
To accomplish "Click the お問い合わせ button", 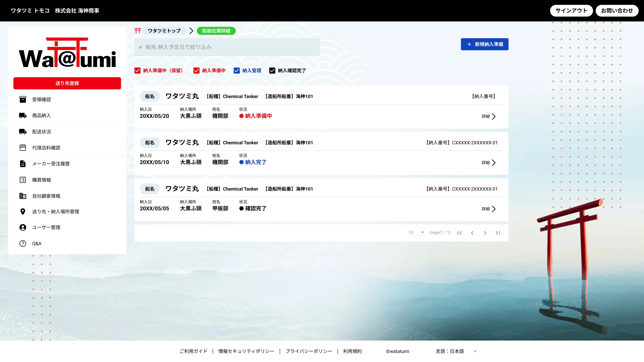I will [x=617, y=11].
